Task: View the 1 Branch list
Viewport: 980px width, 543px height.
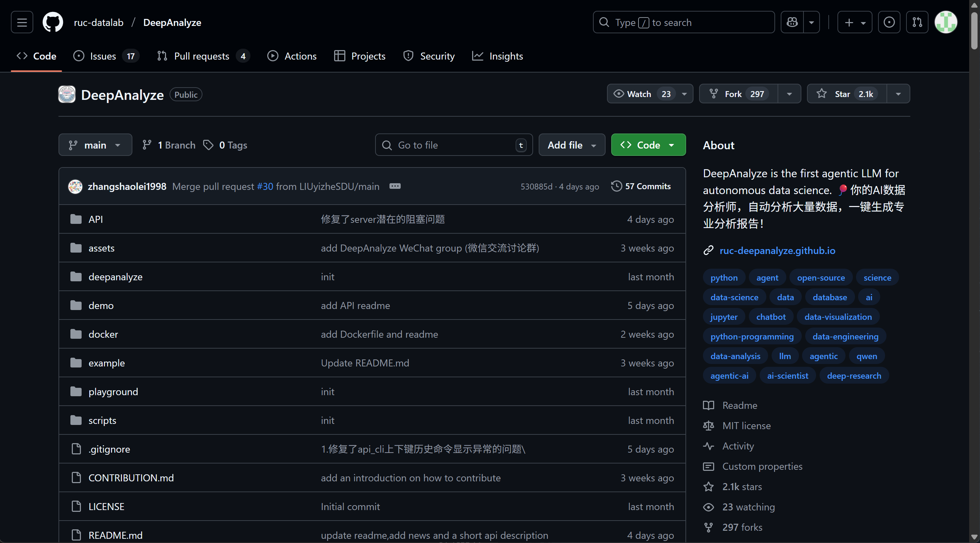Action: (168, 145)
